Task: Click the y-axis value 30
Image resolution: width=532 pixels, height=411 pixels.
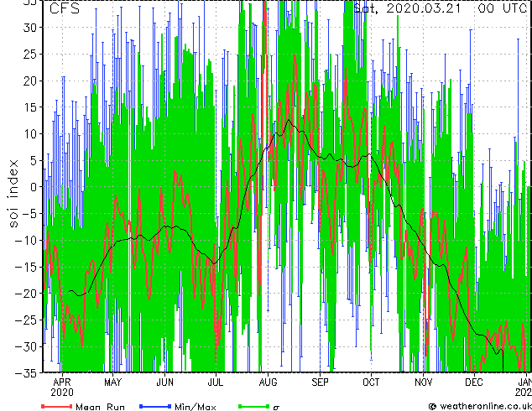Action: click(30, 28)
